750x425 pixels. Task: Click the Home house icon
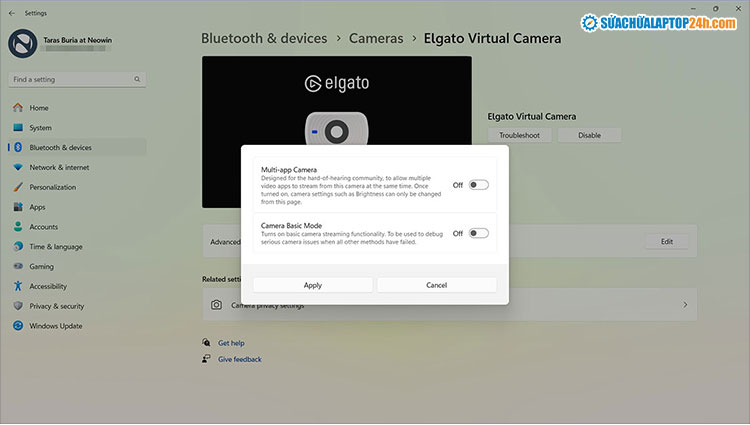click(x=18, y=108)
